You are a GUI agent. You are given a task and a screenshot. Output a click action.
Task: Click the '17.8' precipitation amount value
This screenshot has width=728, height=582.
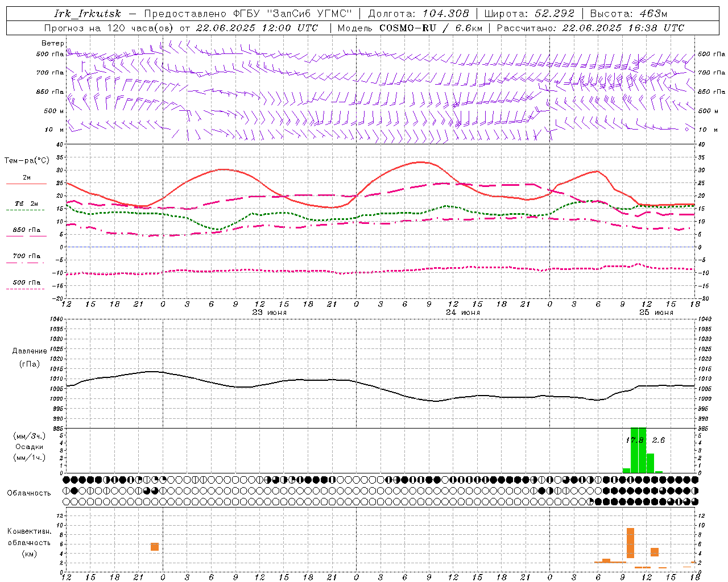pyautogui.click(x=635, y=440)
